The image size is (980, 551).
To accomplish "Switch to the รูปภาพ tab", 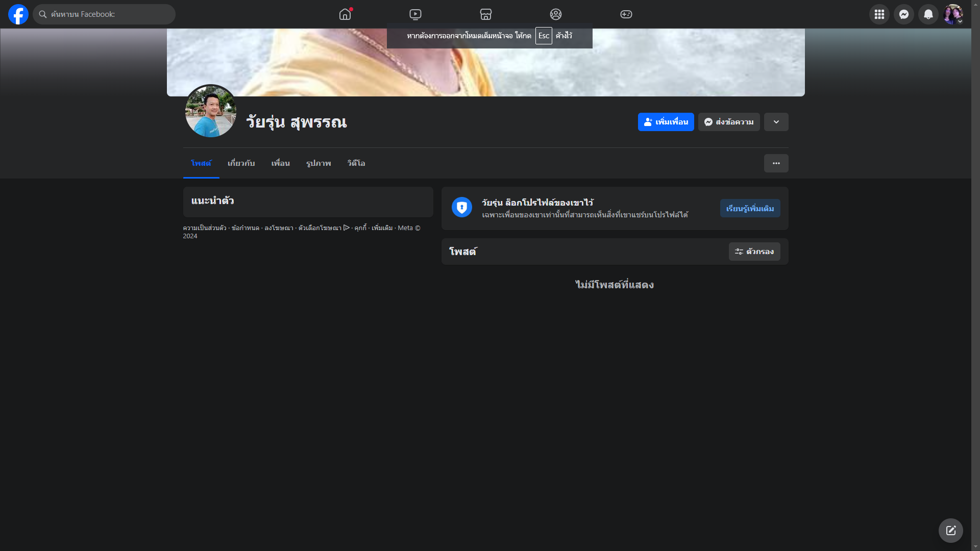I will (x=318, y=163).
